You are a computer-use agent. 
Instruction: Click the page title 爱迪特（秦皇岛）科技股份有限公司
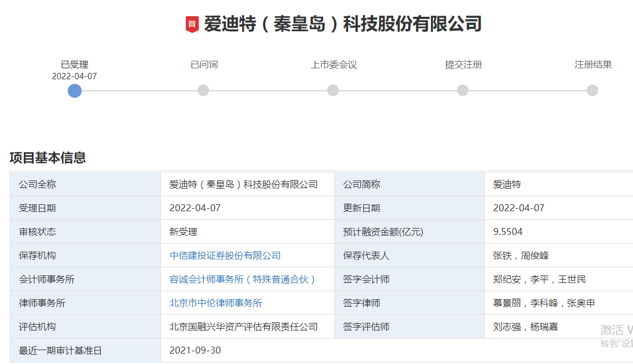343,24
